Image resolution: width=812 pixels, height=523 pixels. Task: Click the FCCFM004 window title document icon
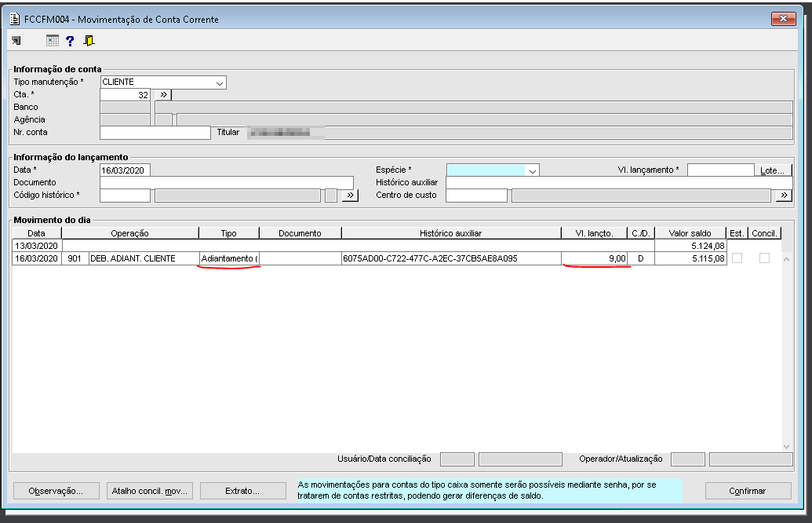click(x=15, y=19)
